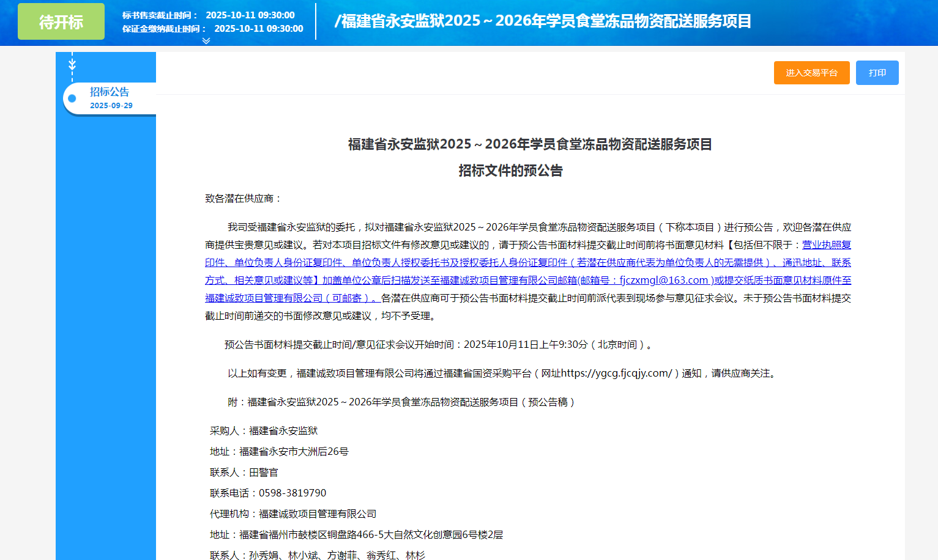Screen dimensions: 938x560
Task: Click the https://ygcg.fjcqjy.com/ URL text
Action: coord(616,373)
